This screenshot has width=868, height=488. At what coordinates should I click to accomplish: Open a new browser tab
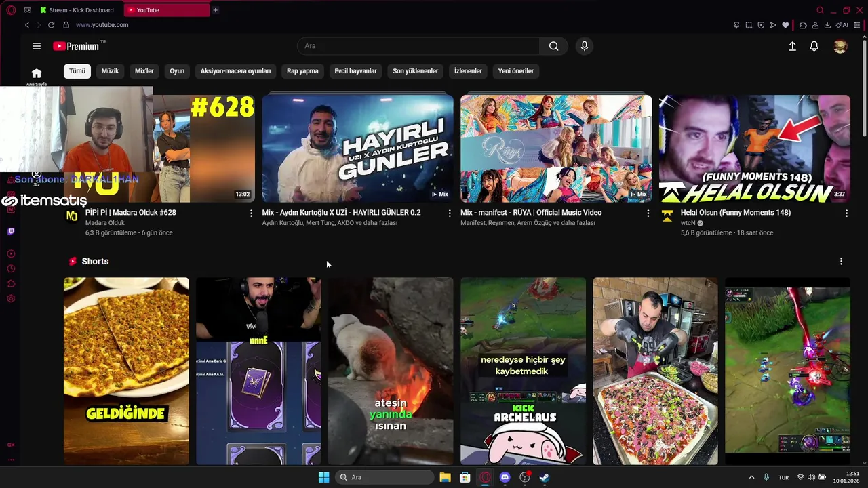pos(215,10)
